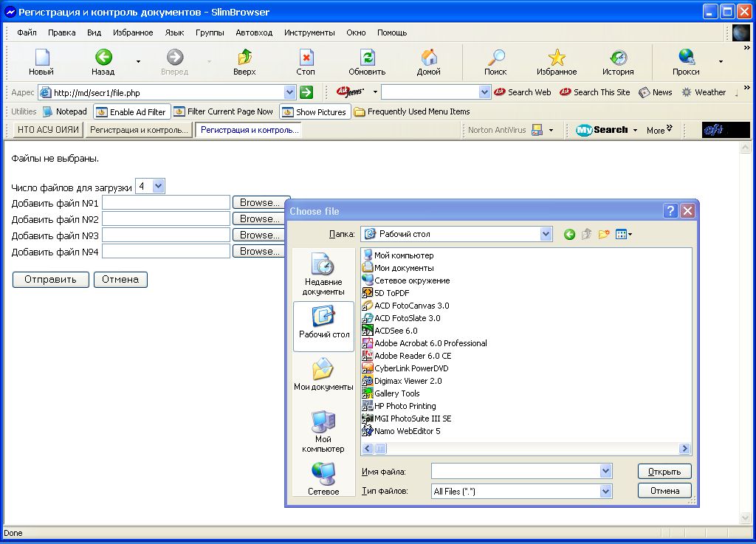Click the Обновить refresh toolbar icon
Image resolution: width=756 pixels, height=544 pixels.
[368, 58]
